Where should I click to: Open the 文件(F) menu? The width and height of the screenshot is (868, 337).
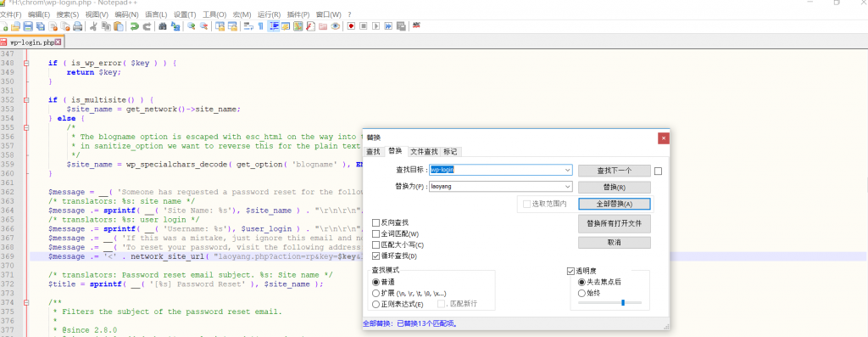(11, 14)
